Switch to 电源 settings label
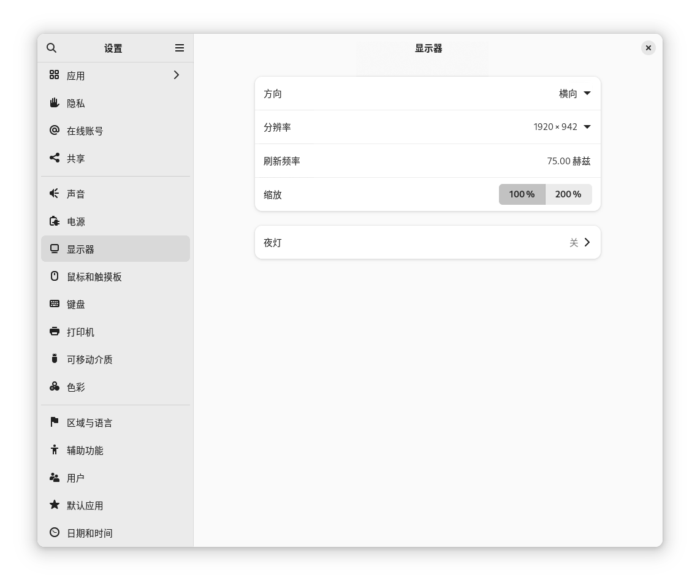 (x=76, y=222)
